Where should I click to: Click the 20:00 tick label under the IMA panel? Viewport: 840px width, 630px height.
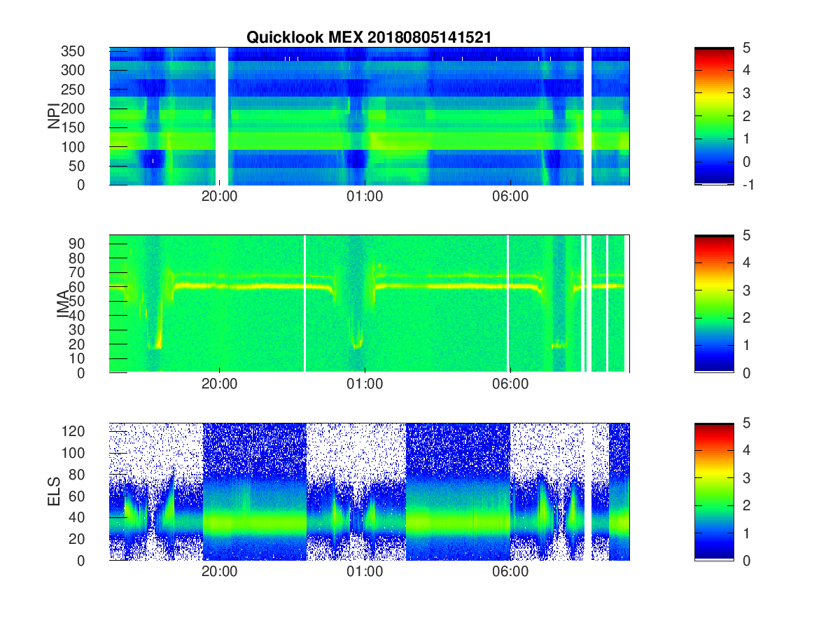coord(220,385)
